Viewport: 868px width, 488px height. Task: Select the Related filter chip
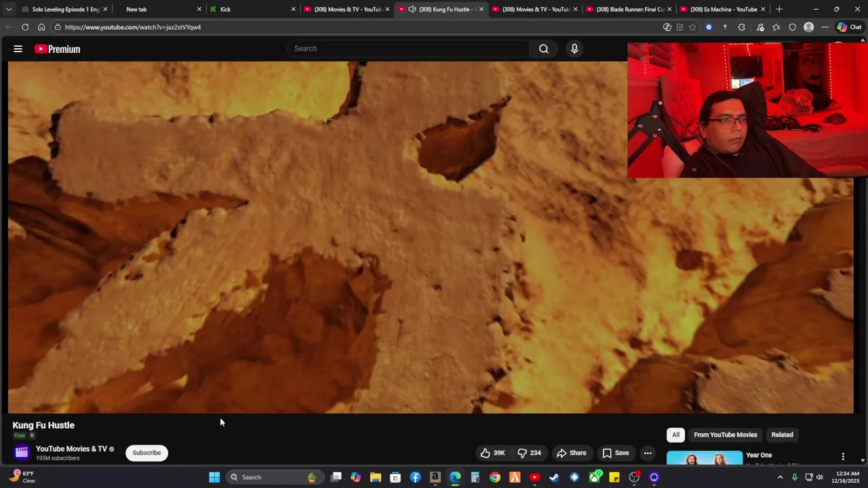tap(782, 435)
